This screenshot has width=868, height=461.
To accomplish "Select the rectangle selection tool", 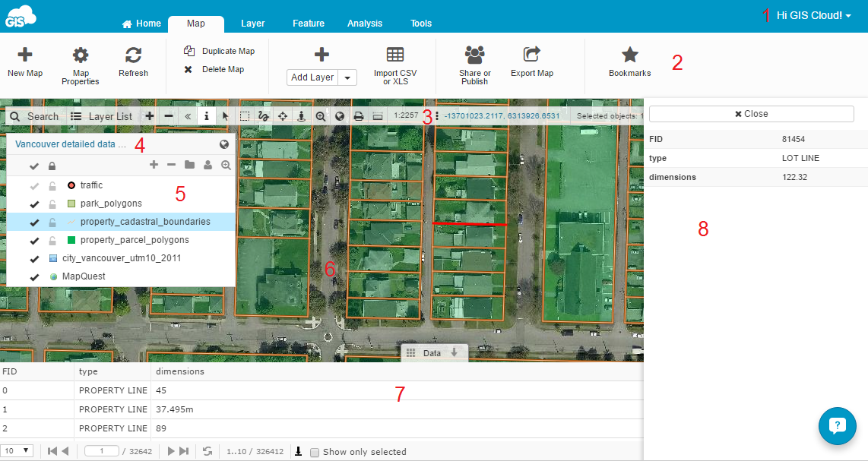I will click(x=245, y=116).
